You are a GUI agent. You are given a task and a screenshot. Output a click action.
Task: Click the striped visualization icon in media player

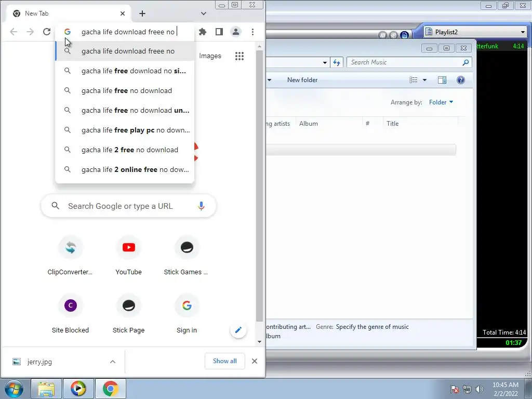(x=382, y=35)
